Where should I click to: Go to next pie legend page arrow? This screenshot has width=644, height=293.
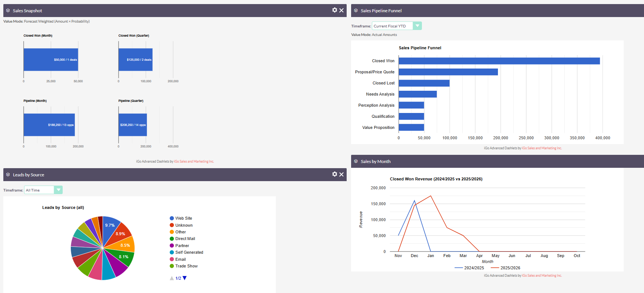click(185, 278)
